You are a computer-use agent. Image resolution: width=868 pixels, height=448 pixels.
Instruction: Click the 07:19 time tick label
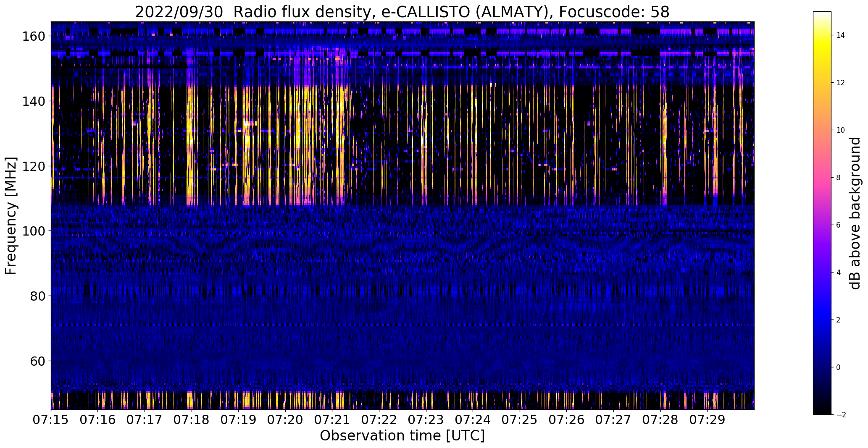(x=239, y=420)
